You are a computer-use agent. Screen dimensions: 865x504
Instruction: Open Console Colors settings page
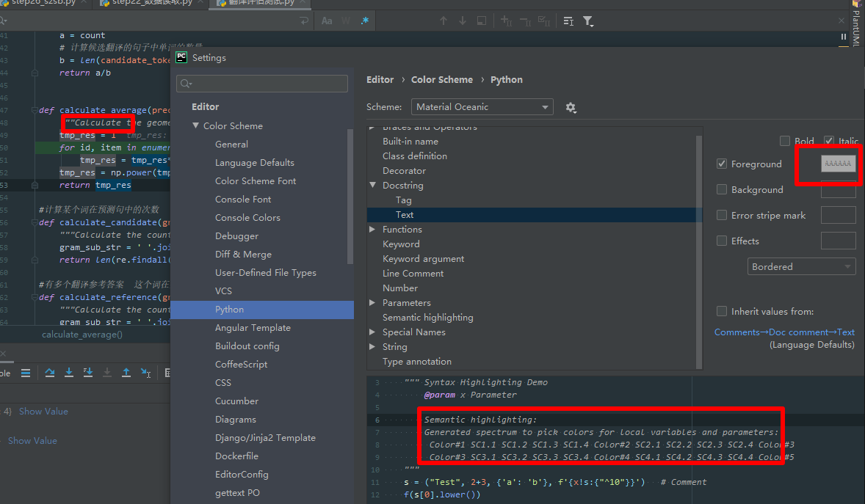click(x=247, y=218)
